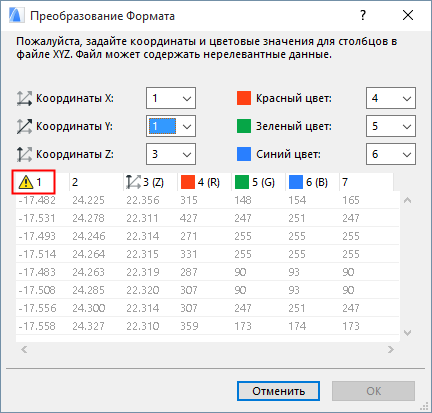
Task: Click the cell with value 22.356
Action: click(143, 200)
